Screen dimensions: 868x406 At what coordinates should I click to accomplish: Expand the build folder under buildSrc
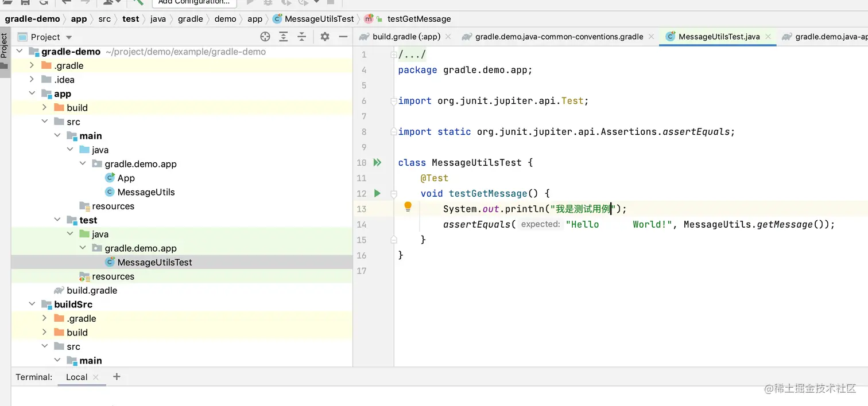(x=44, y=333)
